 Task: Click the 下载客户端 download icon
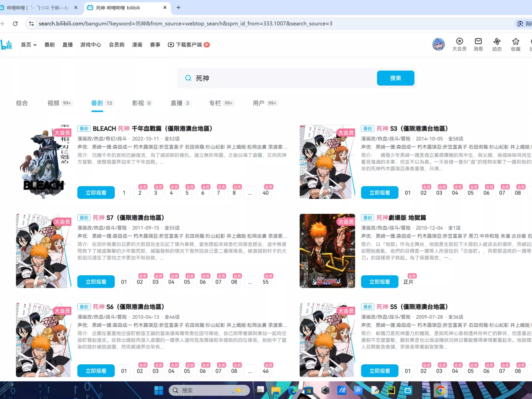(171, 45)
